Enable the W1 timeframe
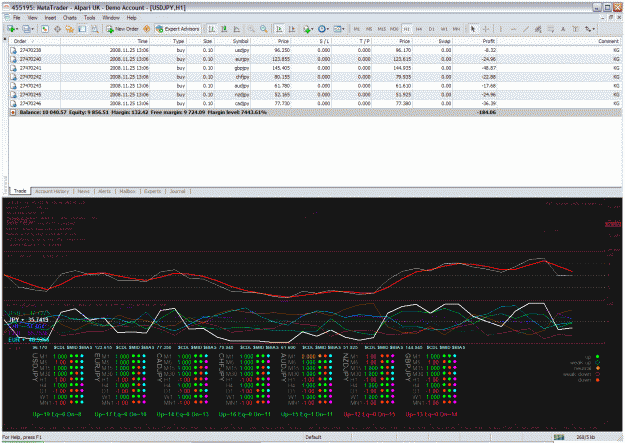 (x=444, y=29)
